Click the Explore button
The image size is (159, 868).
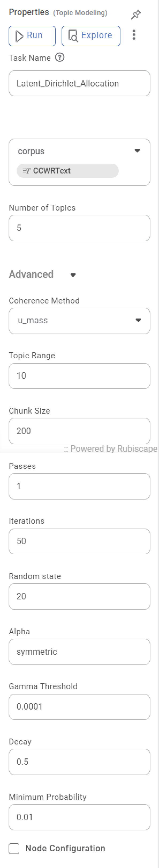[x=91, y=36]
